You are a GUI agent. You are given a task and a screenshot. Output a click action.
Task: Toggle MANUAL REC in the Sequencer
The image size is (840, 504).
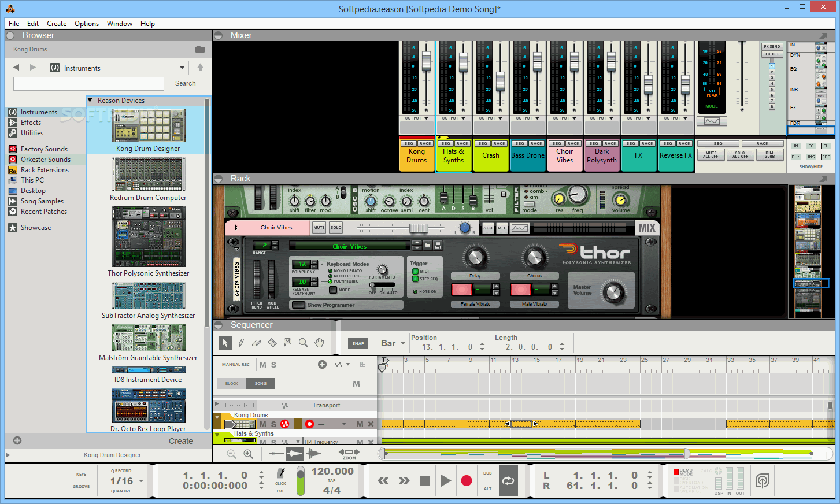[x=235, y=365]
